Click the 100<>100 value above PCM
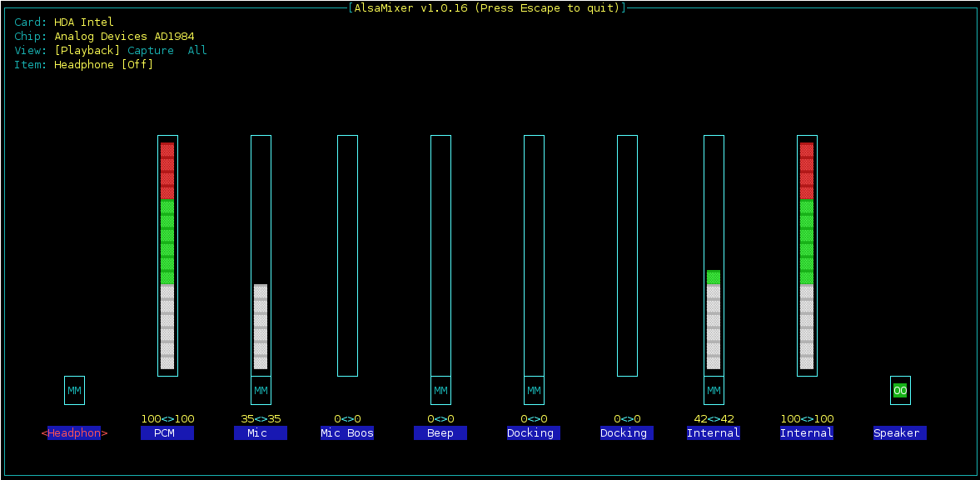The height and width of the screenshot is (480, 980). tap(167, 418)
